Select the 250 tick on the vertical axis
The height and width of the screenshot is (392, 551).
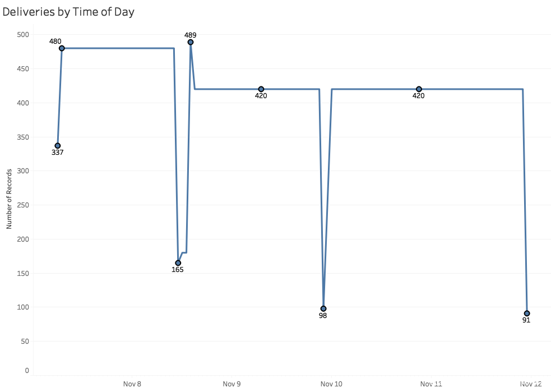[x=22, y=205]
